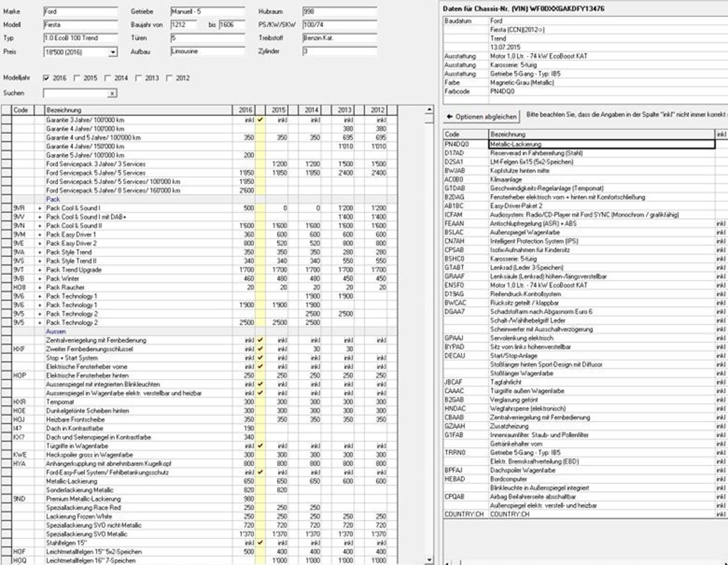Select the Bordcomputer row code HEBAD

[585, 479]
